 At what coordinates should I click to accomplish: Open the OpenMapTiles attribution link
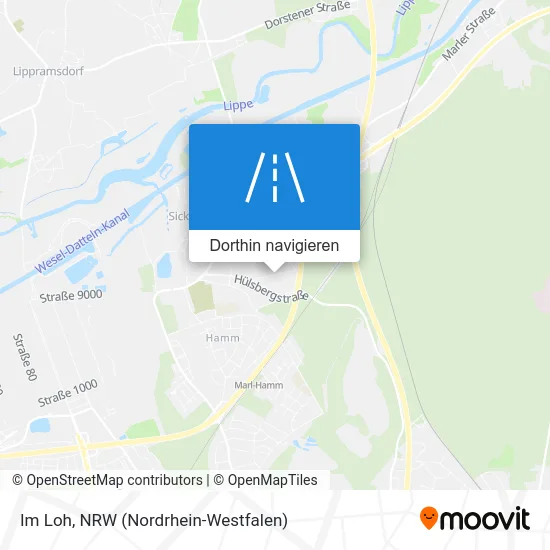click(266, 480)
